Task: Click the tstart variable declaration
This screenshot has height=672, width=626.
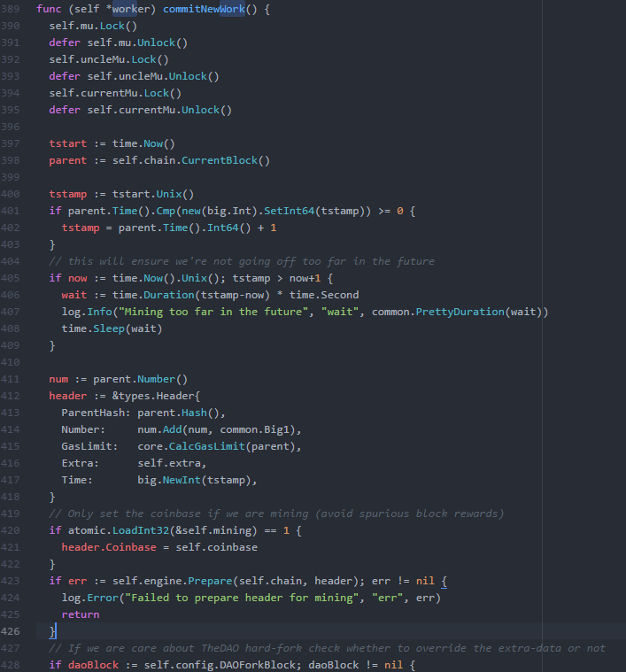Action: 67,143
